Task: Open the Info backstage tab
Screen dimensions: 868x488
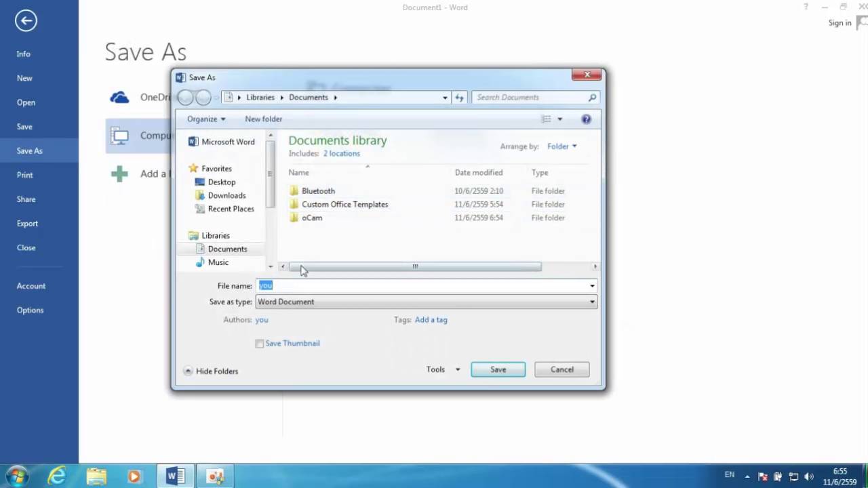Action: [x=24, y=54]
